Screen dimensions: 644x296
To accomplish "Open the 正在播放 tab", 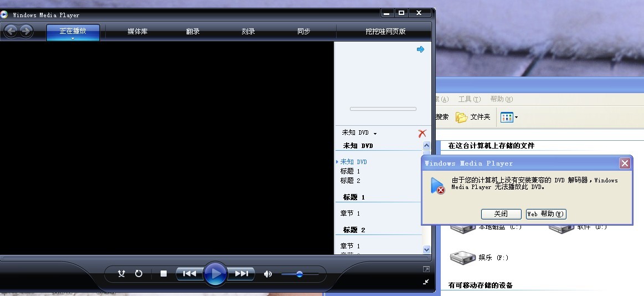I will 73,31.
